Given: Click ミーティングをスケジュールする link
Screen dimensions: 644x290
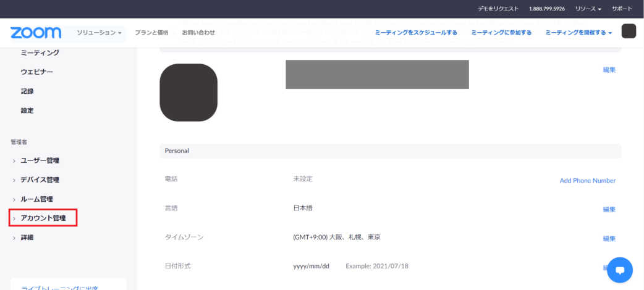Looking at the screenshot, I should pyautogui.click(x=416, y=32).
